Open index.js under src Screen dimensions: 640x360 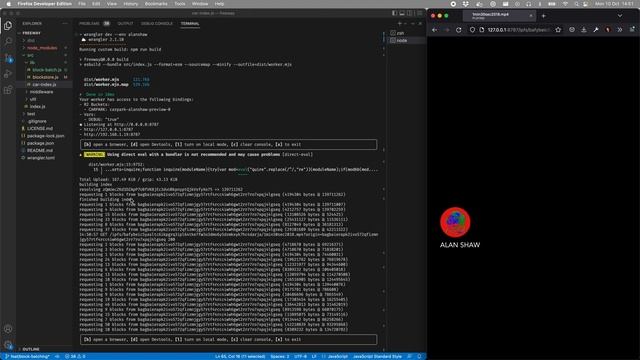pyautogui.click(x=37, y=107)
